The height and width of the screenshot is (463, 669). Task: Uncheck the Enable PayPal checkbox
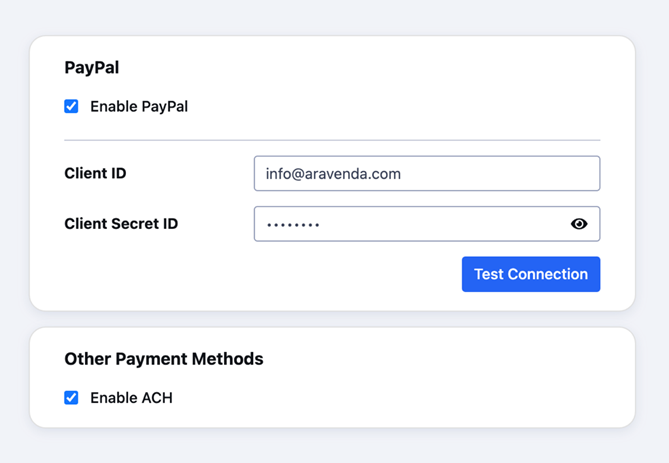coord(71,106)
